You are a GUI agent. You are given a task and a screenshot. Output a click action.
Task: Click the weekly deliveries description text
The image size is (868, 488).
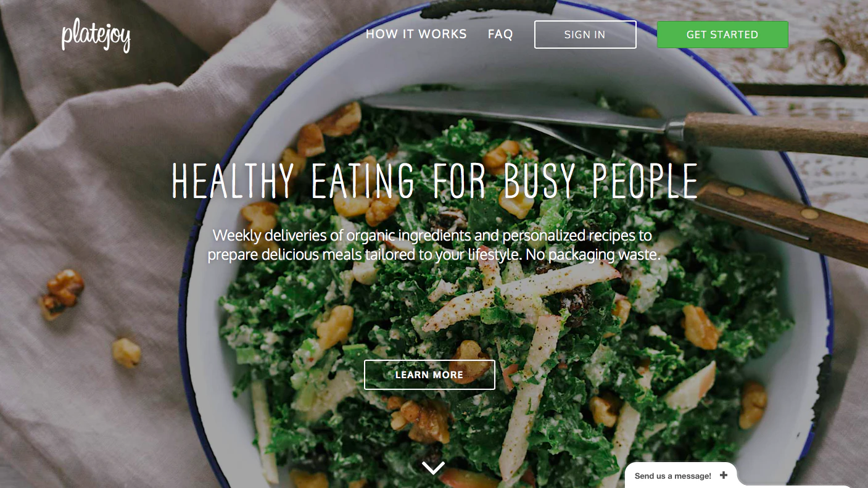click(x=434, y=245)
